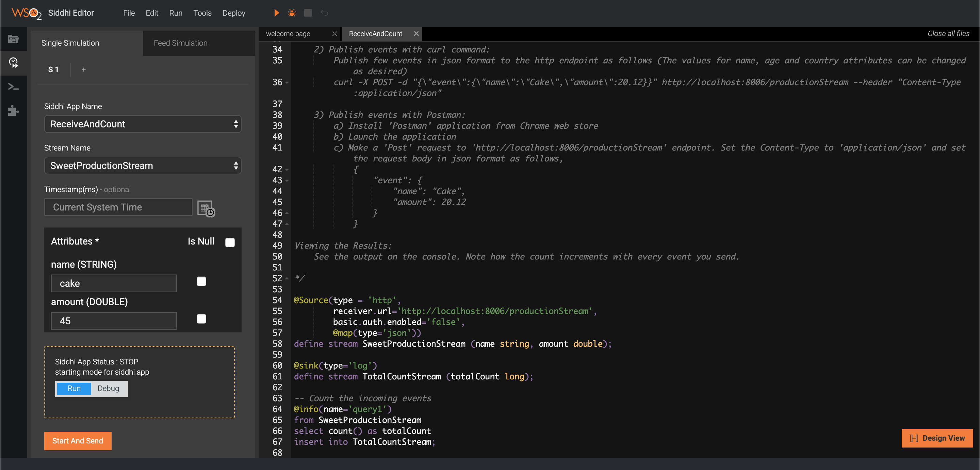Switch to the Single Simulation tab
Image resolution: width=980 pixels, height=470 pixels.
[87, 43]
